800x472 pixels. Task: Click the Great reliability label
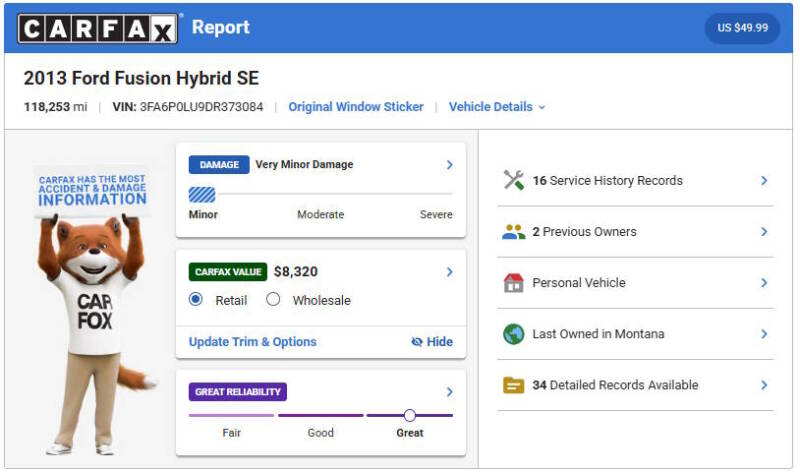[x=410, y=433]
